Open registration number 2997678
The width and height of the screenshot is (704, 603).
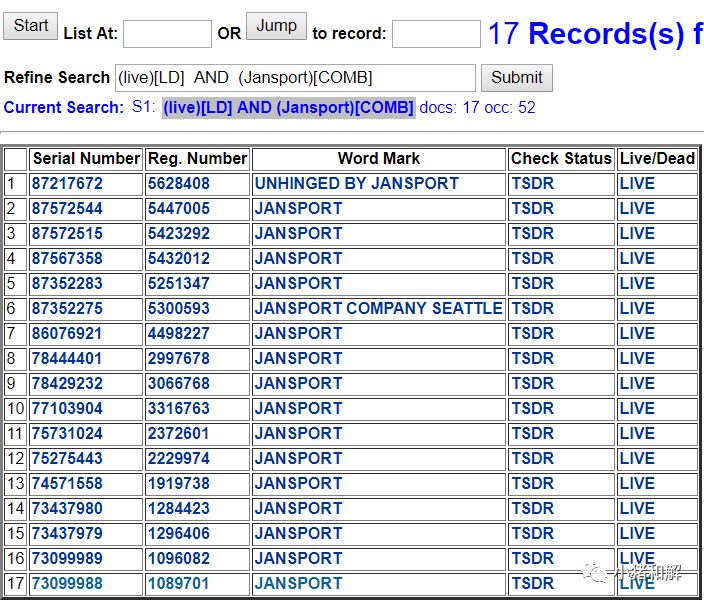pos(179,359)
